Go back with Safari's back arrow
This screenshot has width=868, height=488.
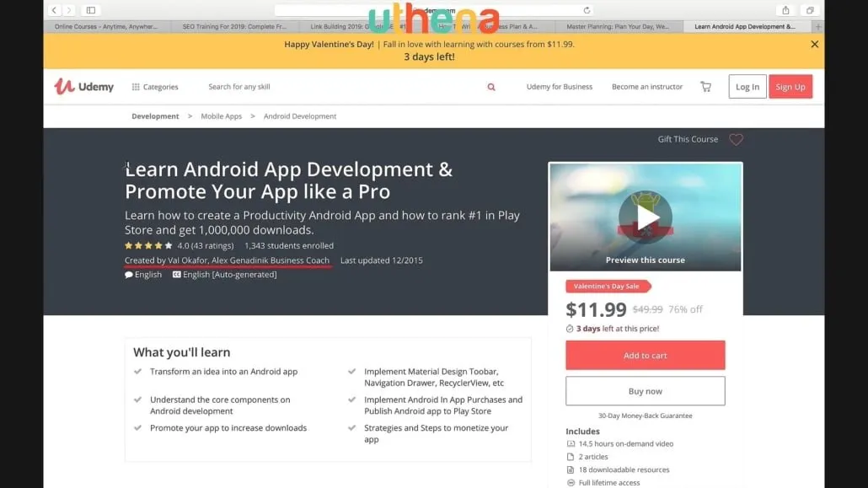pos(54,10)
